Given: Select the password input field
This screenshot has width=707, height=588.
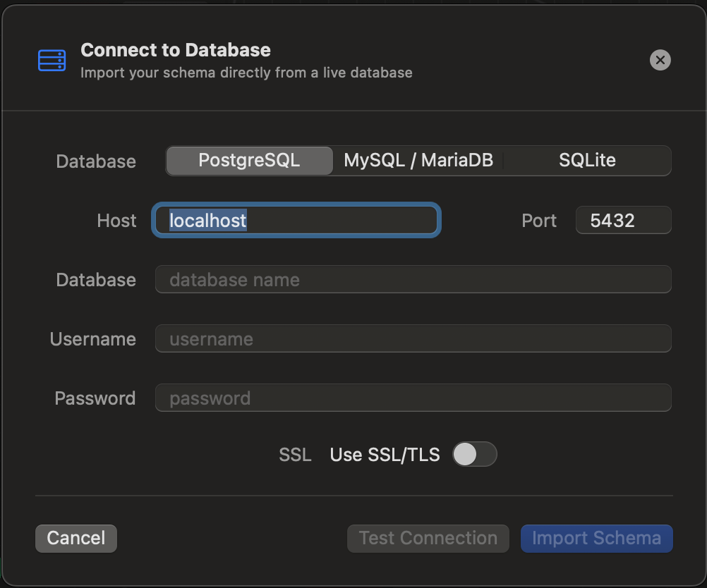Looking at the screenshot, I should [412, 398].
